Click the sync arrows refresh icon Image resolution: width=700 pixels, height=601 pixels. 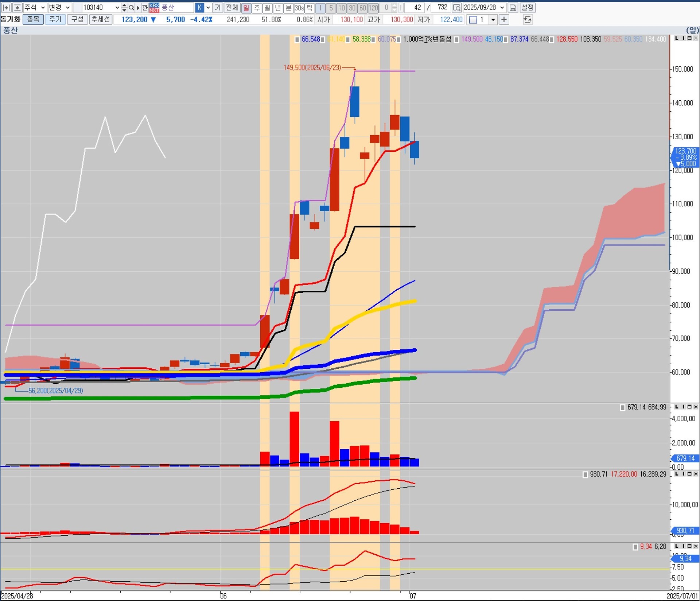pyautogui.click(x=527, y=20)
